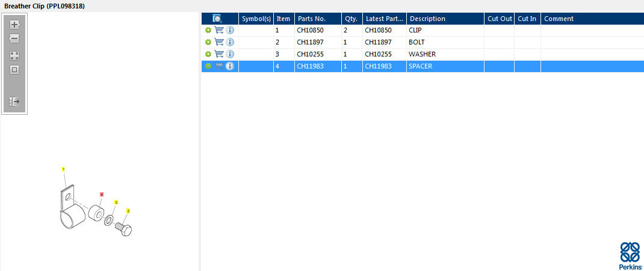Click the CLIP description cell
Viewport: 644px width, 271px height.
click(445, 30)
